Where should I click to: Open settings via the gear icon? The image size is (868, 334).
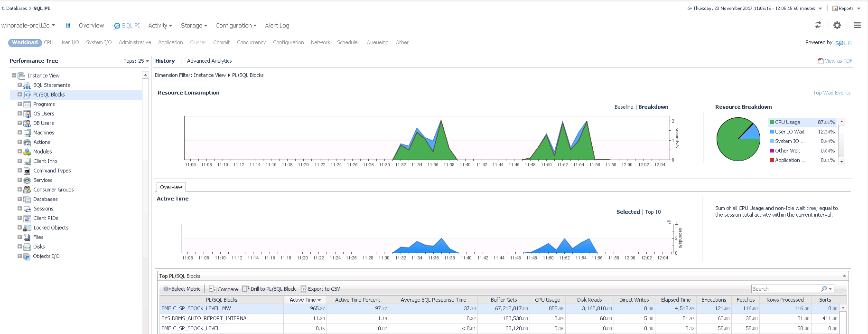click(837, 25)
